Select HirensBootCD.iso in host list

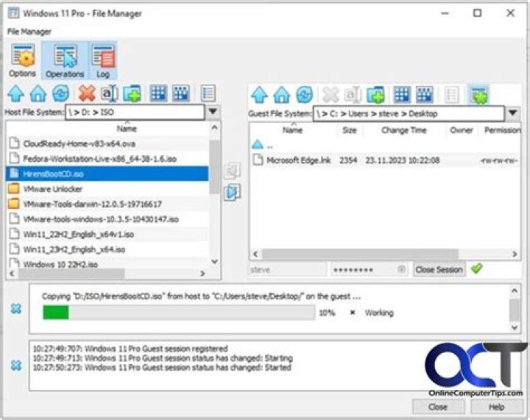click(x=107, y=174)
